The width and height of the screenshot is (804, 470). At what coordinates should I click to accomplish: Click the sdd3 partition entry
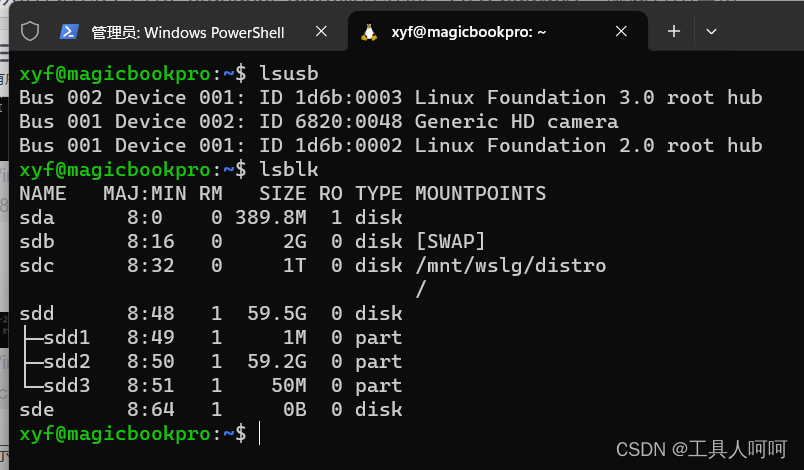point(67,385)
